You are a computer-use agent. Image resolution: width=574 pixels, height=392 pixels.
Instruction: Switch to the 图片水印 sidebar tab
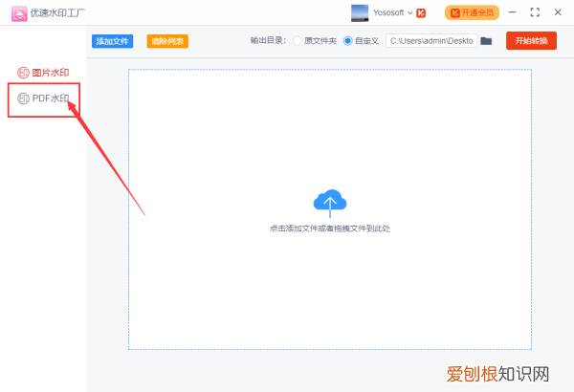43,73
